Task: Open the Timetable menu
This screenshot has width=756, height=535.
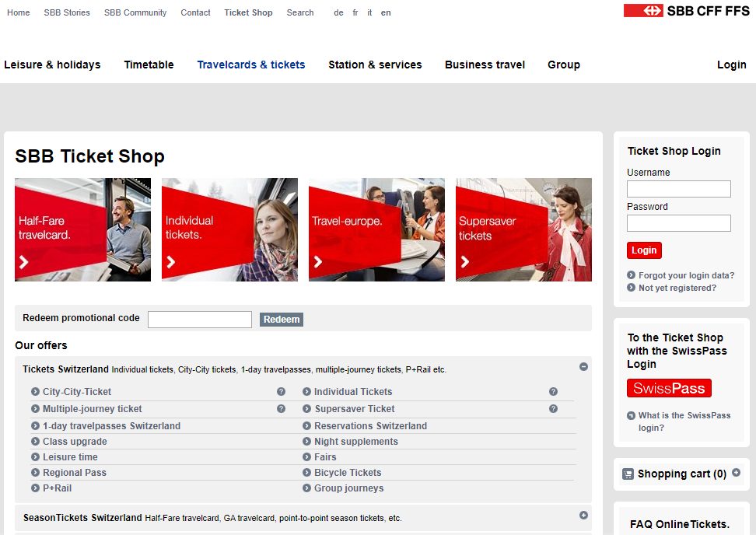Action: tap(149, 65)
